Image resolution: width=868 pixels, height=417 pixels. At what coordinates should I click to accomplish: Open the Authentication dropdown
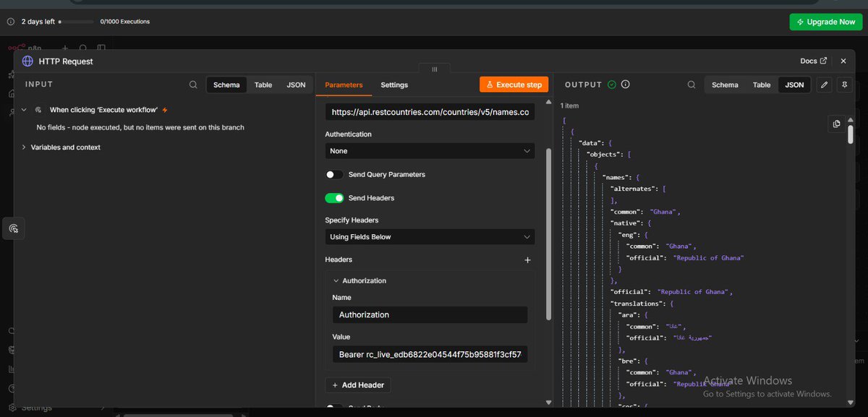430,151
